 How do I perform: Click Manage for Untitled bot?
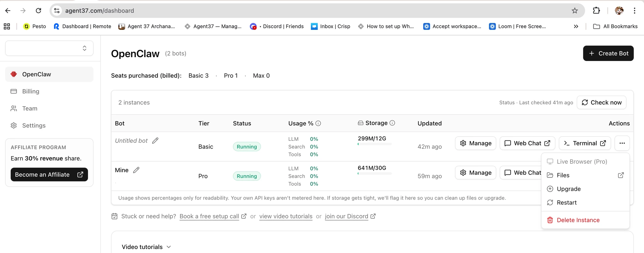[475, 143]
